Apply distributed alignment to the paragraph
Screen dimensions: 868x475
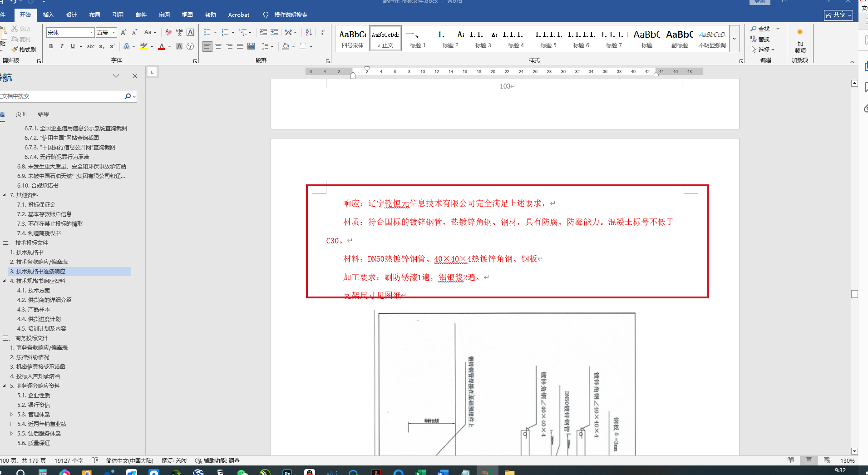251,46
